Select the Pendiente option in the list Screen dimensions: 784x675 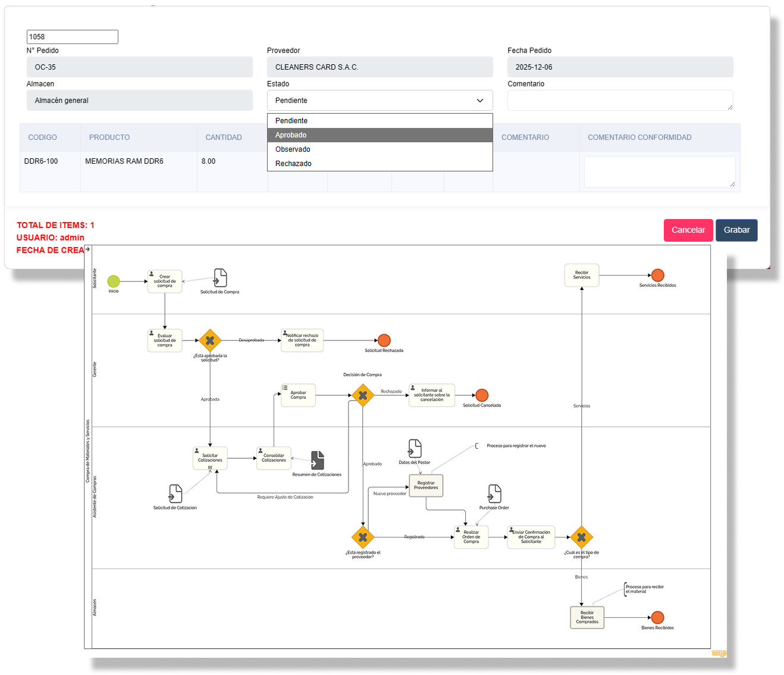380,121
